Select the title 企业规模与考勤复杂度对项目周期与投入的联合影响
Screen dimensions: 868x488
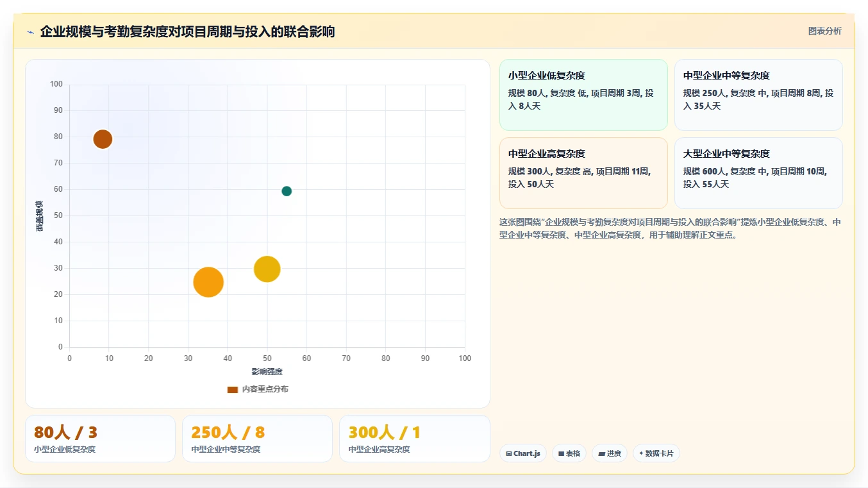pyautogui.click(x=187, y=31)
